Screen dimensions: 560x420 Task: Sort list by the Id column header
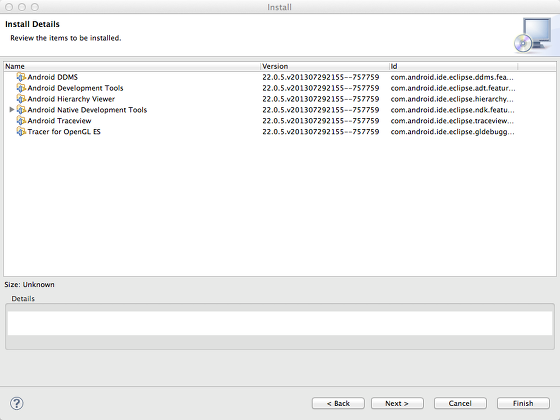tap(453, 66)
